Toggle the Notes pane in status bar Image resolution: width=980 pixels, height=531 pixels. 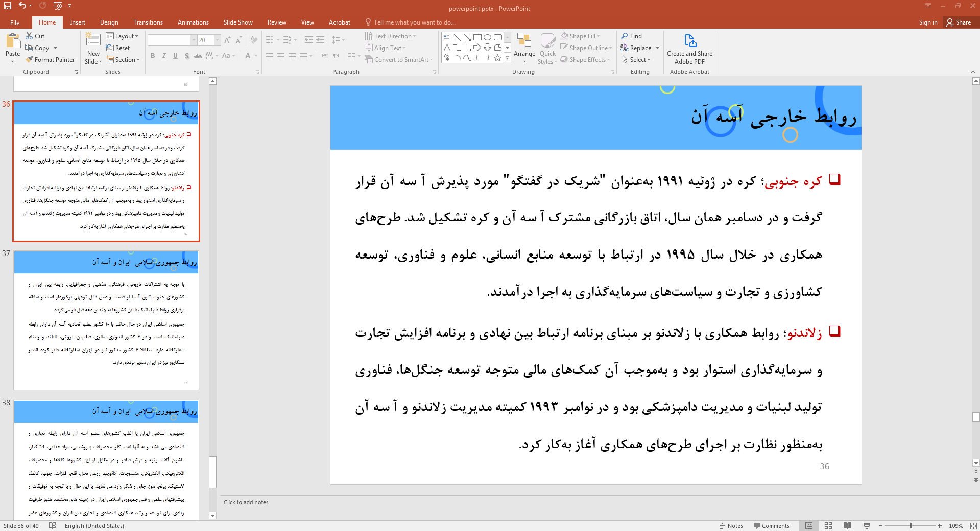click(731, 526)
